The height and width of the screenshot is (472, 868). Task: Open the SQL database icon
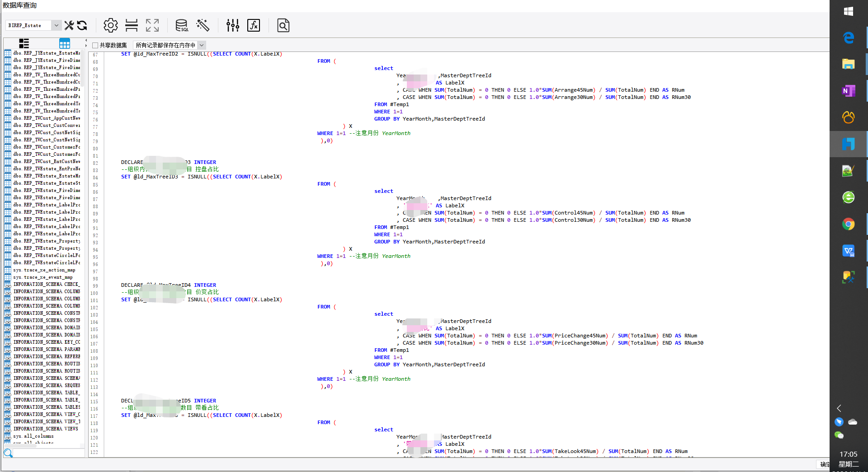coord(182,25)
